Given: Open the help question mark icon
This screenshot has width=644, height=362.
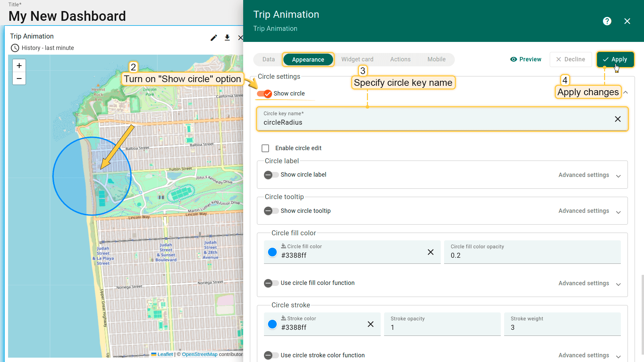Looking at the screenshot, I should pyautogui.click(x=607, y=21).
